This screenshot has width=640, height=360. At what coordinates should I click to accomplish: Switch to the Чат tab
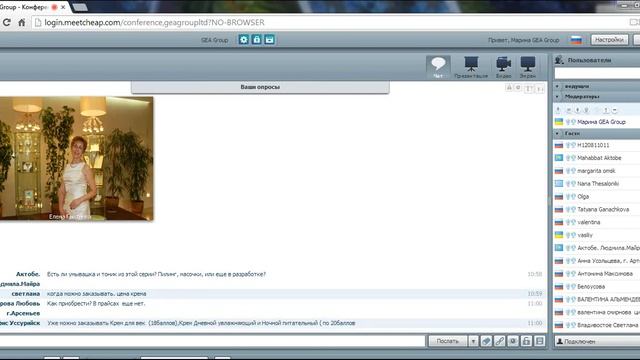tap(438, 67)
